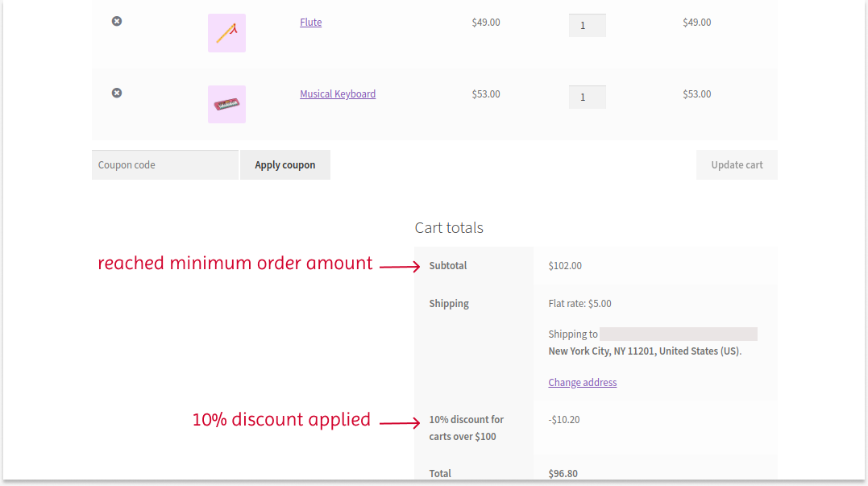Click the Cart totals heading
The height and width of the screenshot is (486, 868).
pos(449,228)
